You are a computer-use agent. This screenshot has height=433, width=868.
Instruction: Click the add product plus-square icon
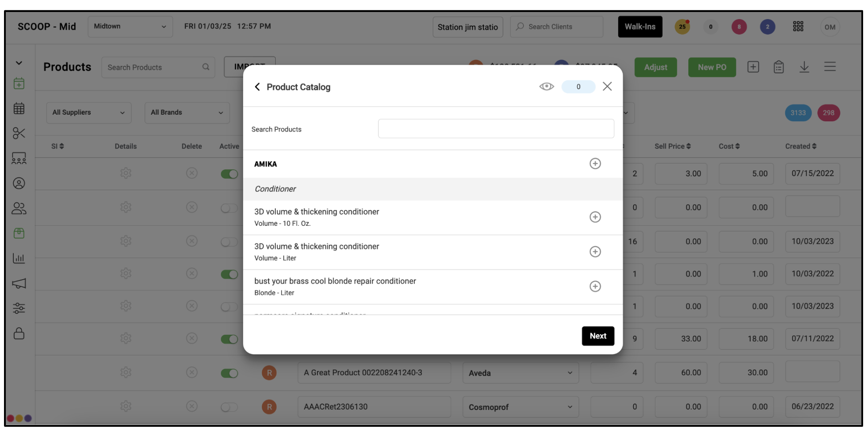tap(753, 67)
